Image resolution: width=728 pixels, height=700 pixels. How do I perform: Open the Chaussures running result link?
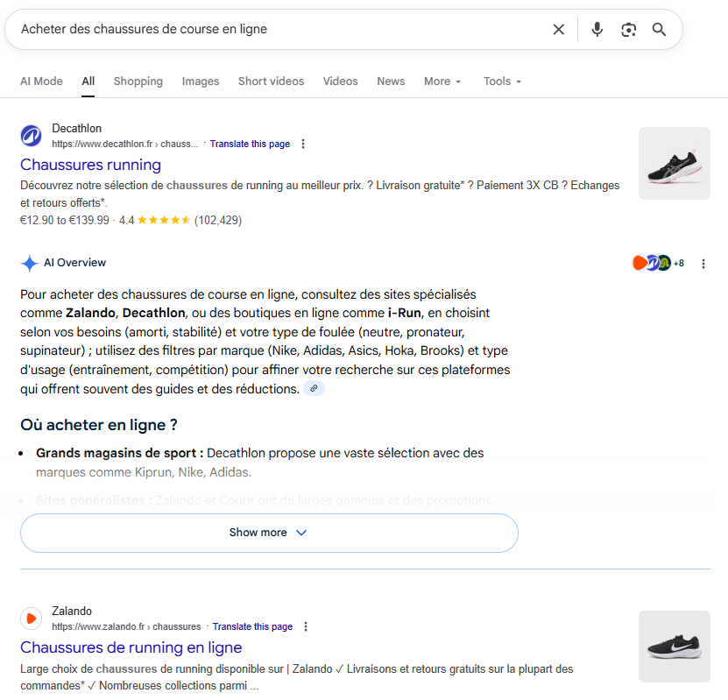90,165
